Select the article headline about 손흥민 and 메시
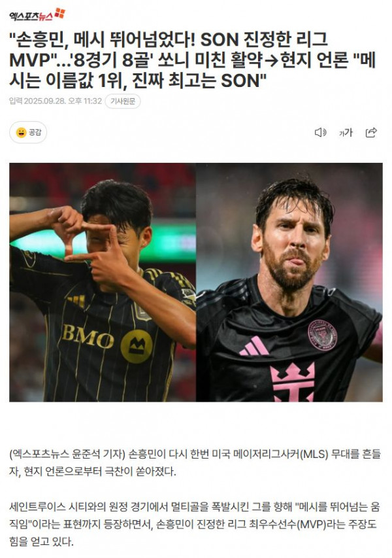 192,60
